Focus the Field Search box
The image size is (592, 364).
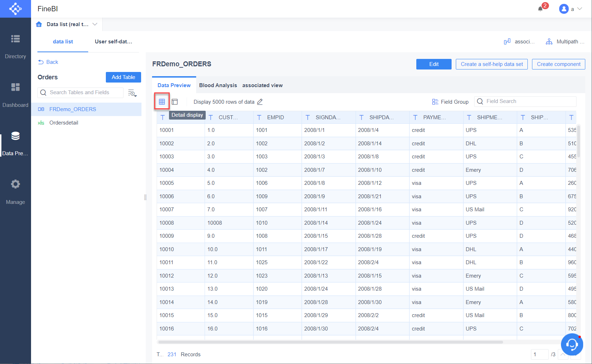[x=525, y=102]
